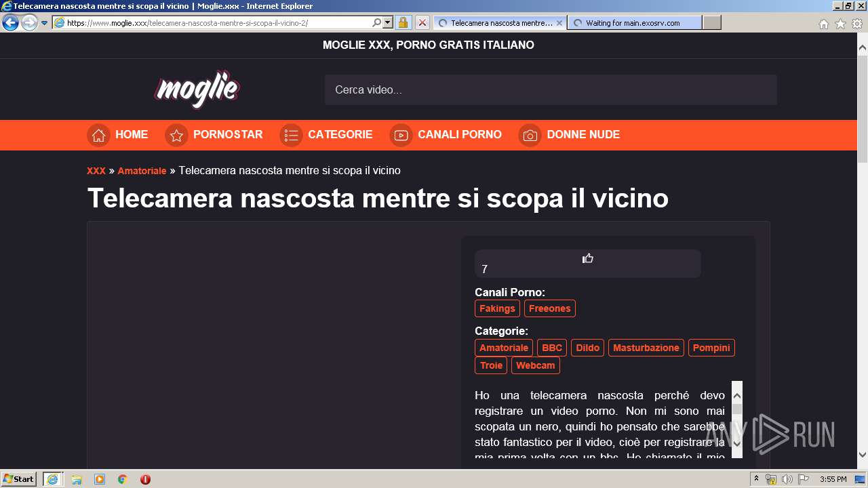Click the Internet Explorer taskbar icon
868x488 pixels.
click(52, 479)
